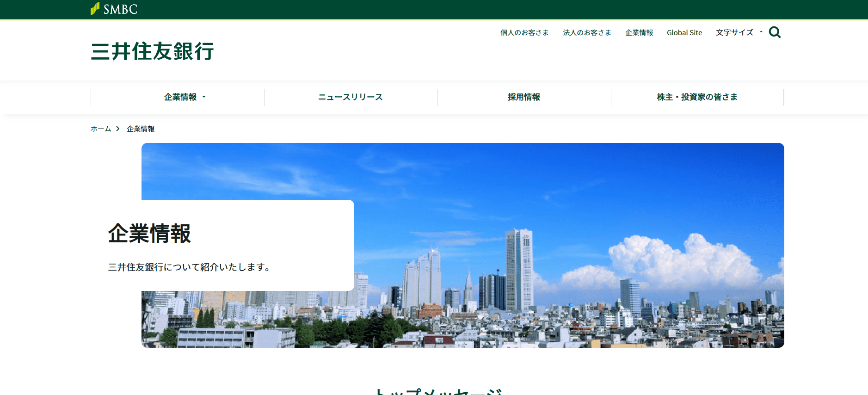Switch to Global Site
This screenshot has height=395, width=868.
pos(684,32)
